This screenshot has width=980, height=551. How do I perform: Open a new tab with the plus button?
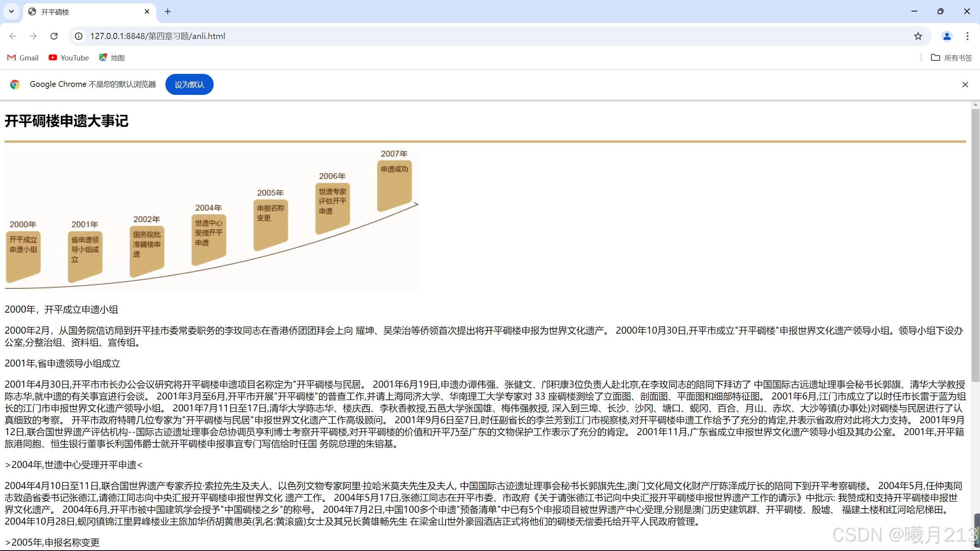click(x=168, y=12)
